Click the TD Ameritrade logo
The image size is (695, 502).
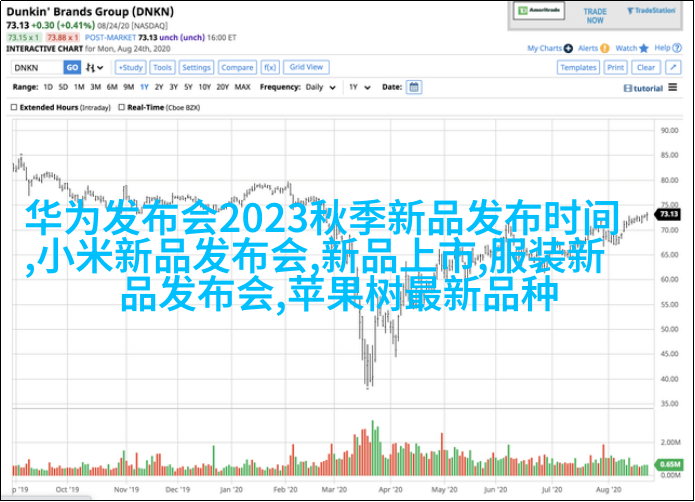(x=539, y=11)
